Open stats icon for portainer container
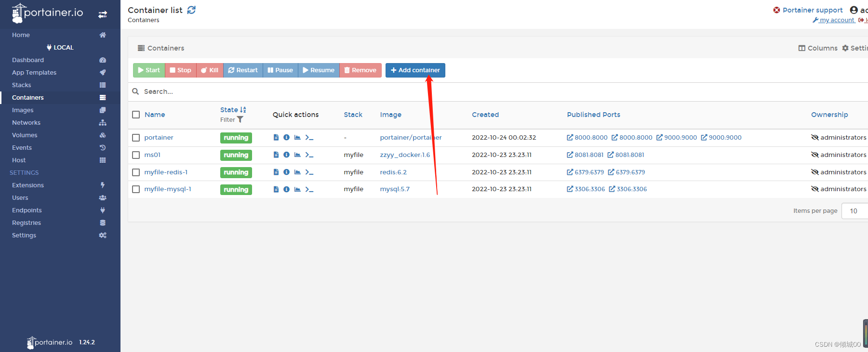 point(297,138)
